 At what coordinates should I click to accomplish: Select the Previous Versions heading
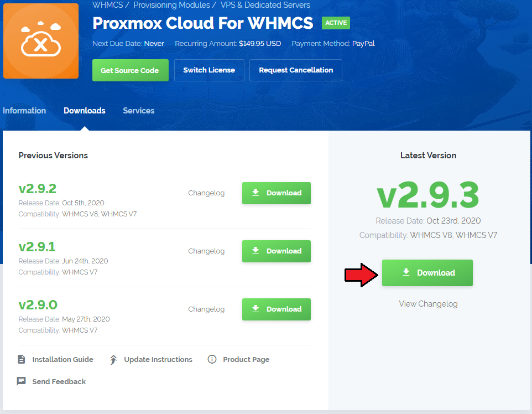point(53,156)
